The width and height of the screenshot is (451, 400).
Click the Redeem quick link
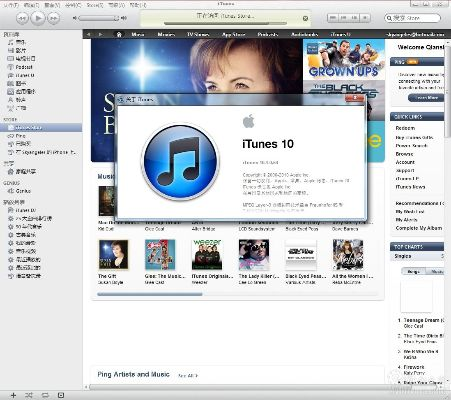pyautogui.click(x=405, y=128)
